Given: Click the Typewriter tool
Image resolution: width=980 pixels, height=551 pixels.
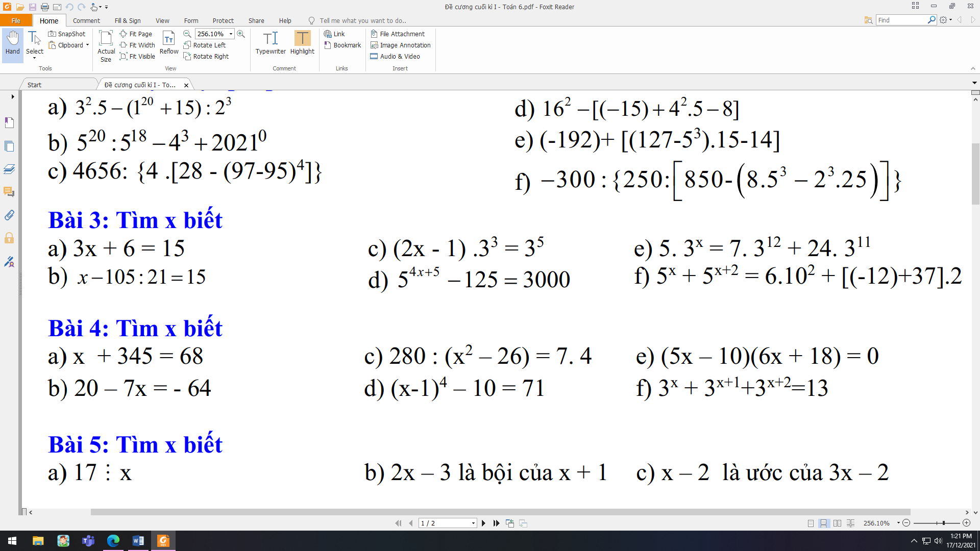Looking at the screenshot, I should [x=270, y=44].
